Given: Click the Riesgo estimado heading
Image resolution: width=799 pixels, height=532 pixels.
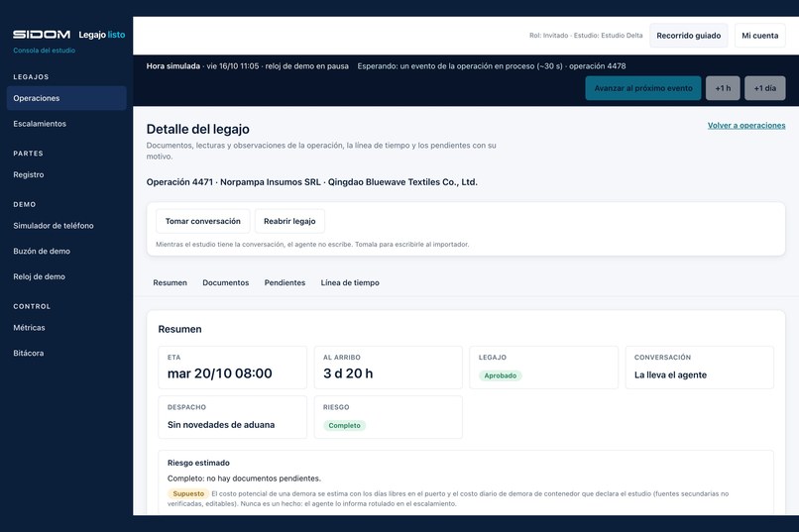Looking at the screenshot, I should coord(198,463).
